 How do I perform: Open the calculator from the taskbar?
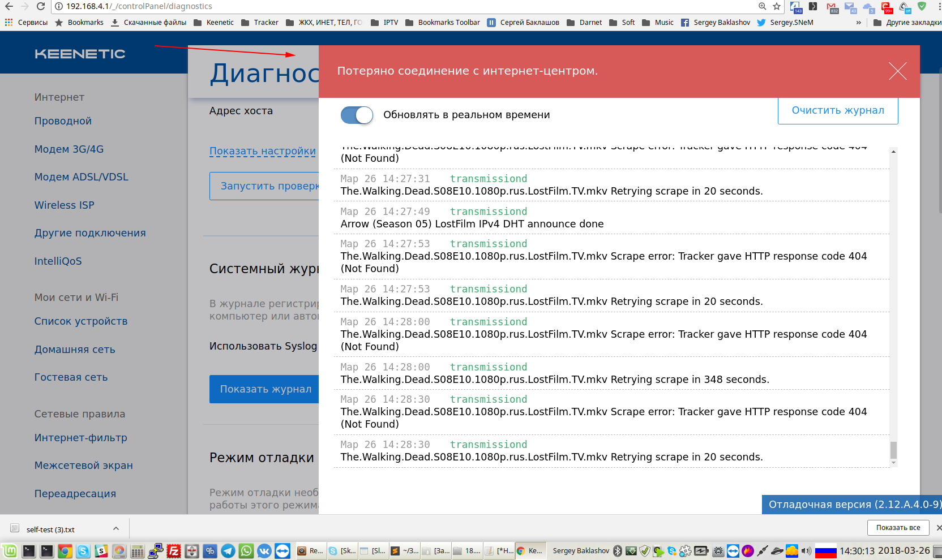[138, 551]
